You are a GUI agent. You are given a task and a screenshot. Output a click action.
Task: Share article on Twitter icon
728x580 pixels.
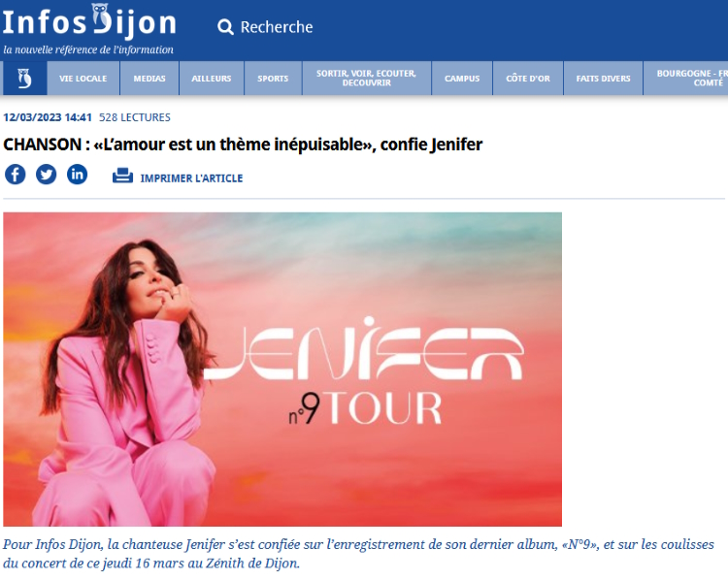click(46, 175)
